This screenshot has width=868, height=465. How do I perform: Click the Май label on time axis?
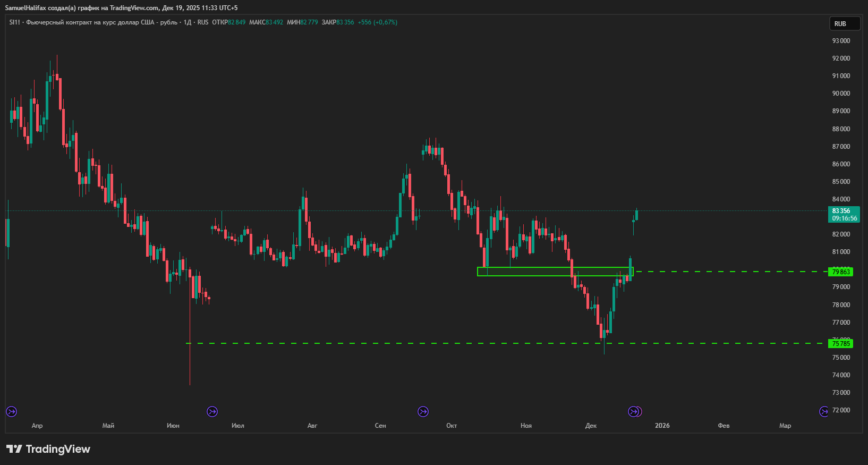pos(108,426)
